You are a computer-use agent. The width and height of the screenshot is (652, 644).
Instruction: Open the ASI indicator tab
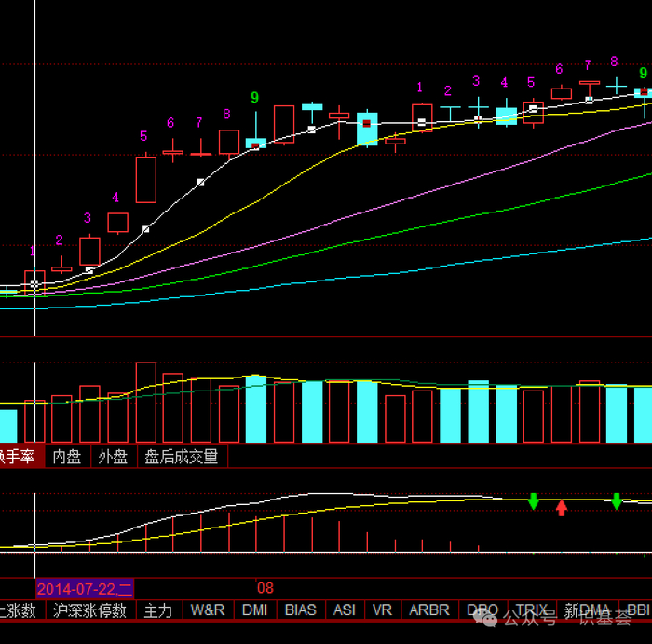tap(345, 610)
